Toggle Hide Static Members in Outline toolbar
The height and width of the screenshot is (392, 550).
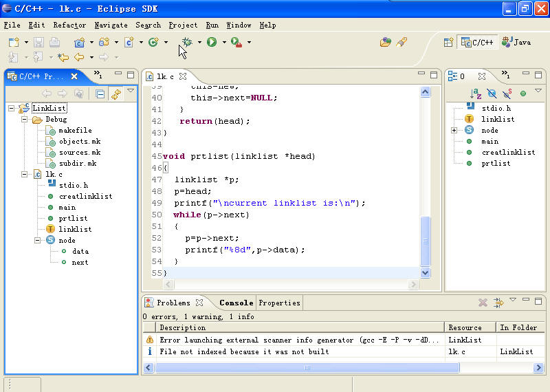click(x=507, y=94)
